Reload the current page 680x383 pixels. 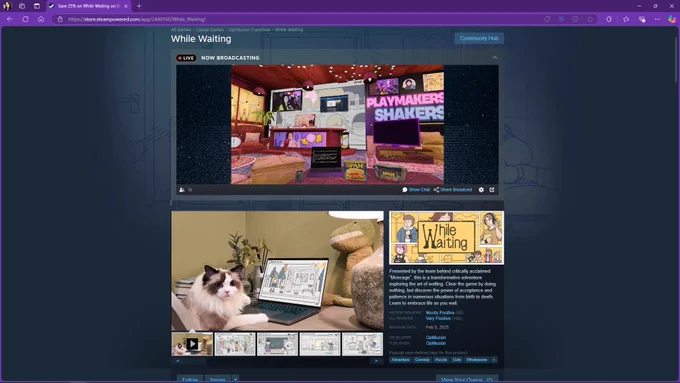[x=25, y=19]
